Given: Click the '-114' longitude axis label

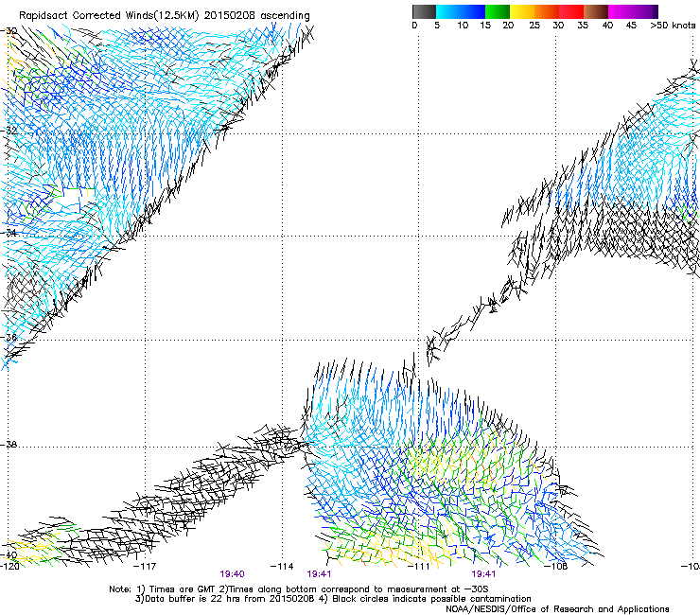Looking at the screenshot, I should pyautogui.click(x=282, y=567).
